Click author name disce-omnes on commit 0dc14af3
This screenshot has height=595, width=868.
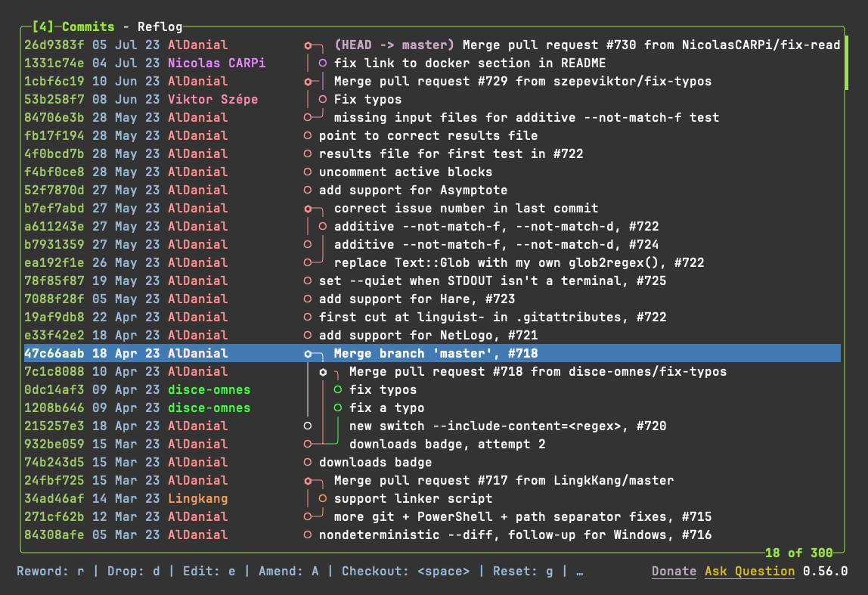tap(209, 389)
